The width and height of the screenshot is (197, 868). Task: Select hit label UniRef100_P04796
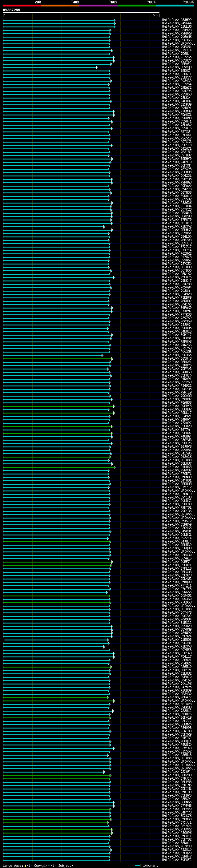(177, 91)
